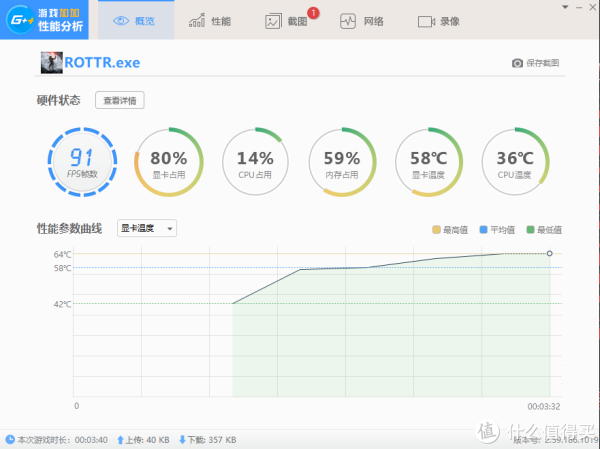Click the 91 FPS帧数 gauge
The image size is (600, 449).
(82, 162)
